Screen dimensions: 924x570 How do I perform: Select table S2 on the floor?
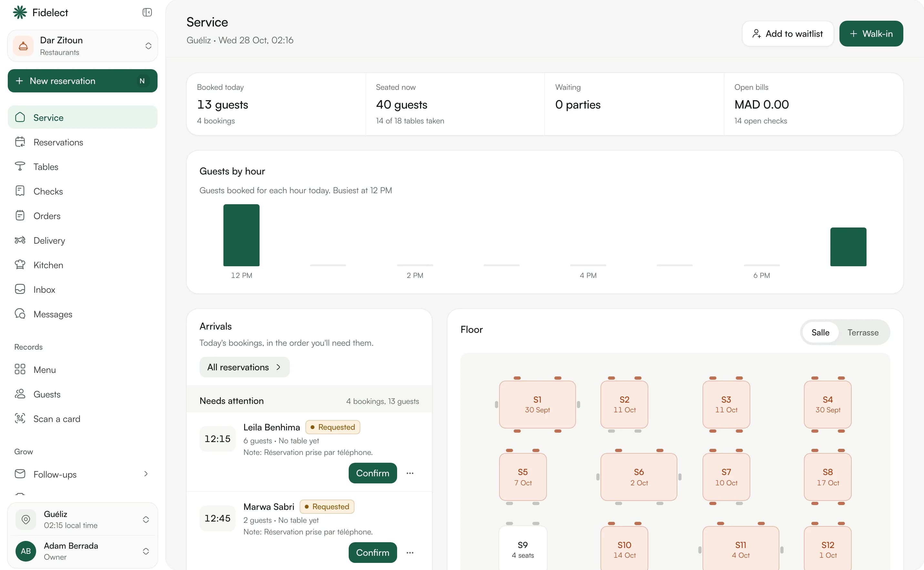624,404
